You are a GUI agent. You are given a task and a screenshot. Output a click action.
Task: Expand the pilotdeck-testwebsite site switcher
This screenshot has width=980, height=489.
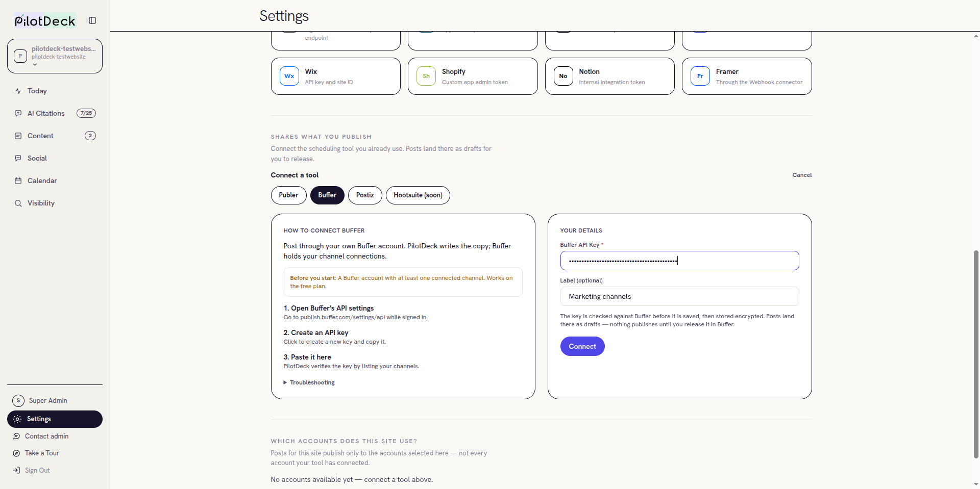[55, 56]
